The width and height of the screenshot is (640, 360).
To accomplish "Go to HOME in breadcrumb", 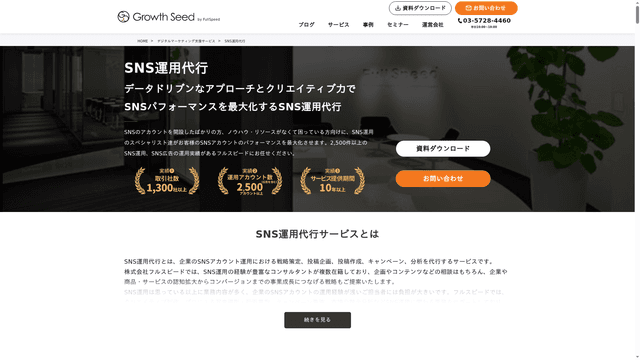I will [x=142, y=41].
